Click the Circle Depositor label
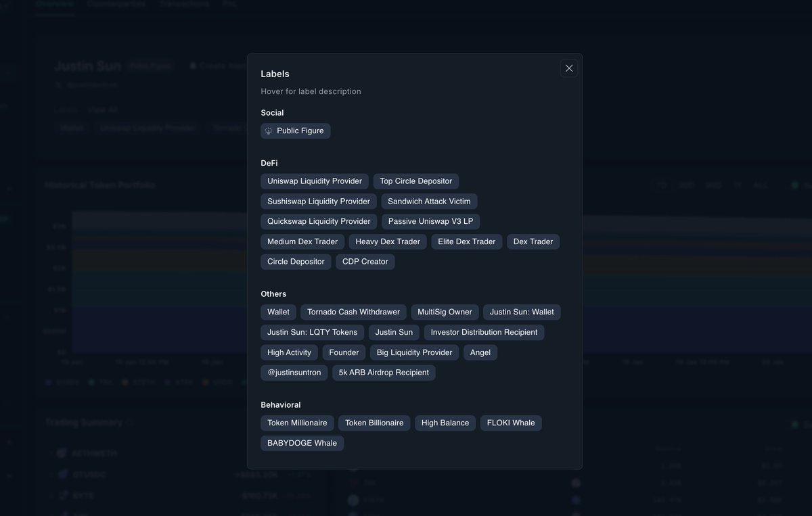The image size is (812, 516). tap(296, 262)
